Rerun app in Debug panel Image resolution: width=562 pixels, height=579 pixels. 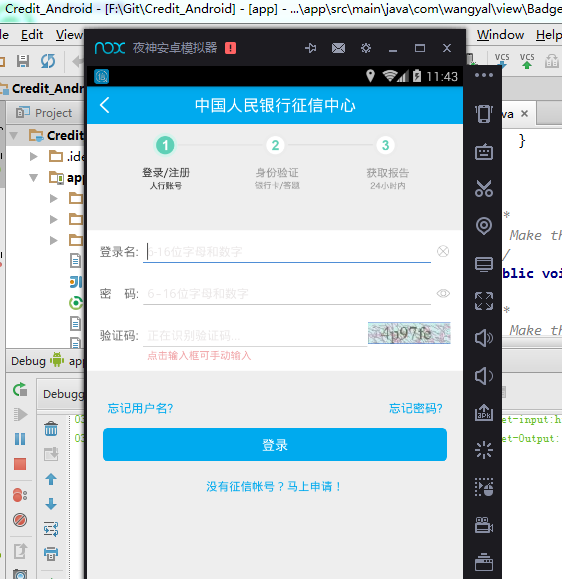tap(20, 390)
